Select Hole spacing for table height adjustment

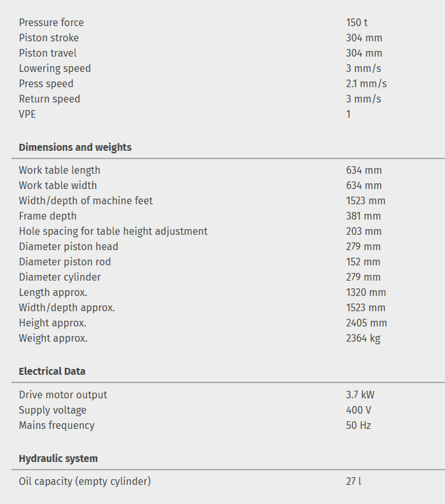tap(113, 231)
